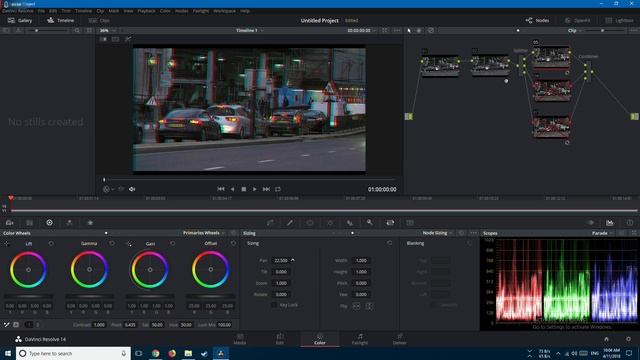This screenshot has width=640, height=360.
Task: Select the Color Wheels palette icon
Action: click(49, 222)
